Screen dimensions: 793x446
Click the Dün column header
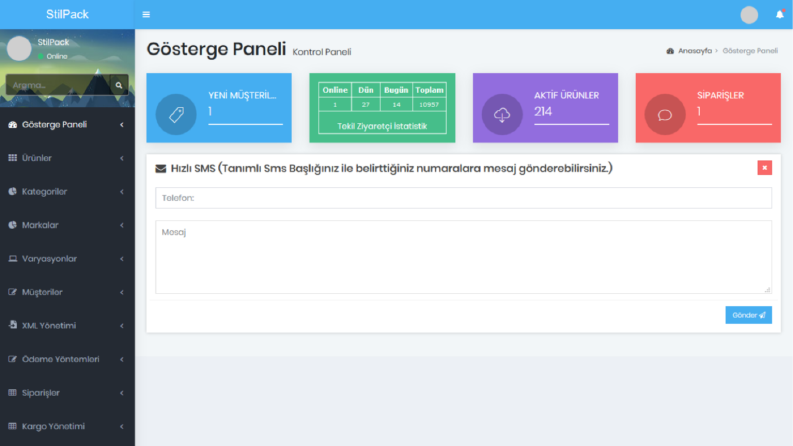(366, 90)
